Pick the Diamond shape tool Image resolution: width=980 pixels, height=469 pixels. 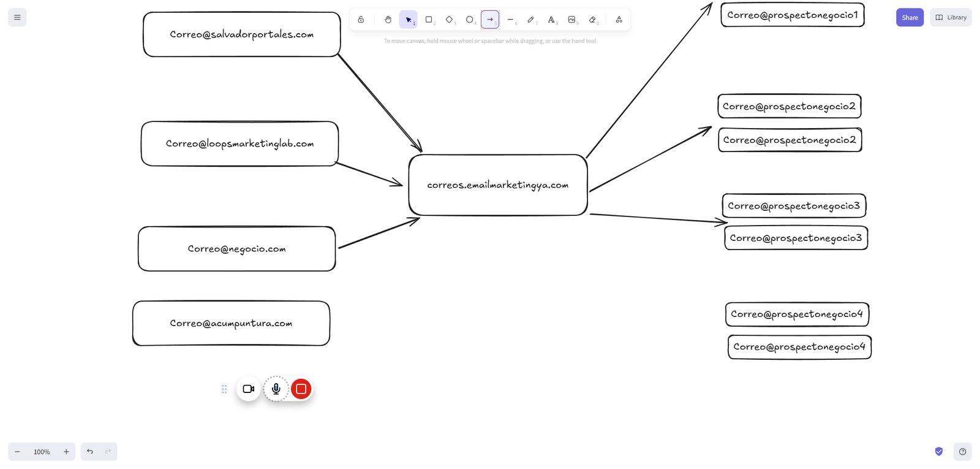point(449,20)
